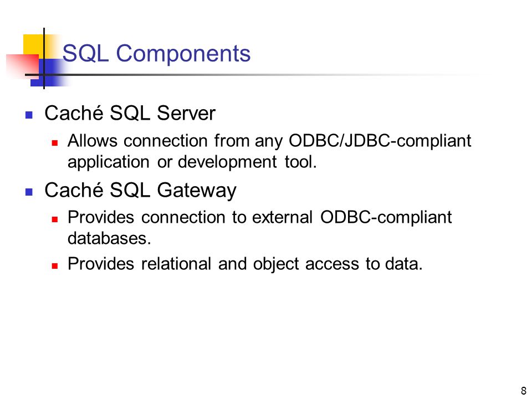
Task: Click the Caché SQL Gateway heading
Action: 140,190
